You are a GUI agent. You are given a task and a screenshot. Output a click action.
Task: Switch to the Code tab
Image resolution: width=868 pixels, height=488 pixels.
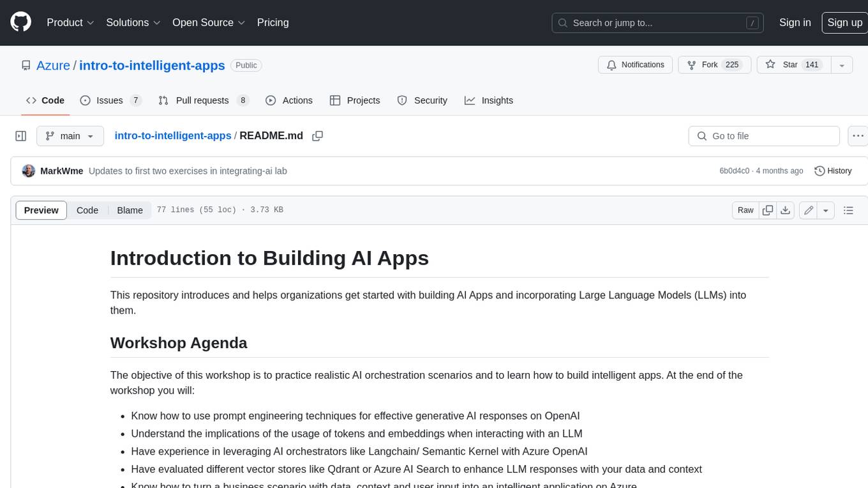tap(45, 100)
